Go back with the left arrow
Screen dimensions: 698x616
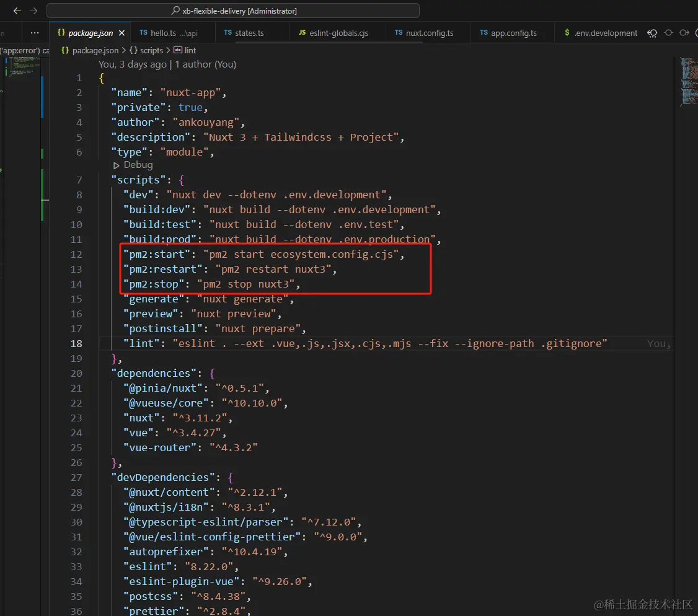coord(17,11)
